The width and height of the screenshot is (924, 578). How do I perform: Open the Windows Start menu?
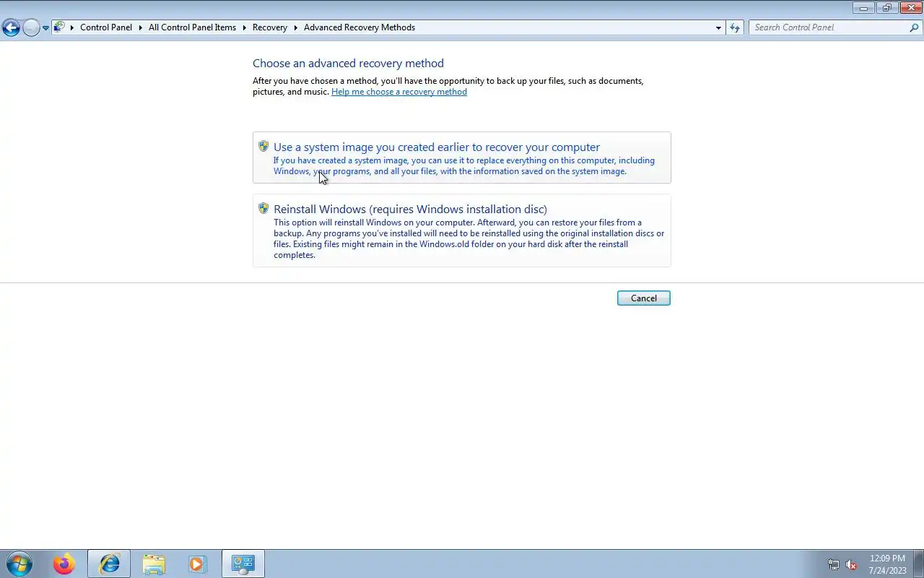click(19, 564)
